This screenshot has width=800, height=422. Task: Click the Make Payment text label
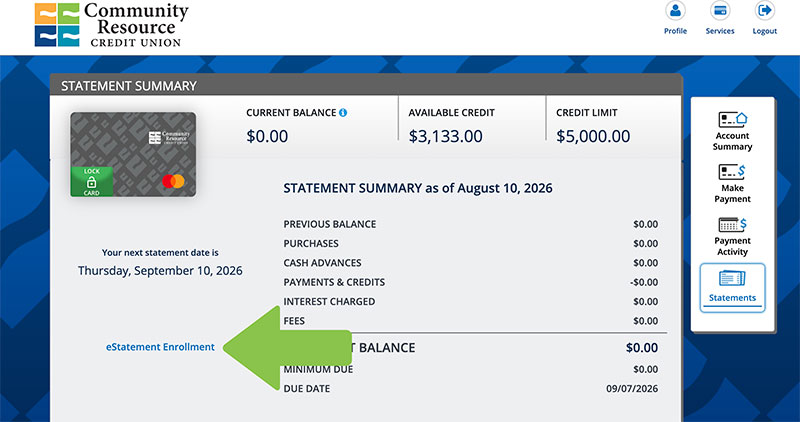[732, 193]
